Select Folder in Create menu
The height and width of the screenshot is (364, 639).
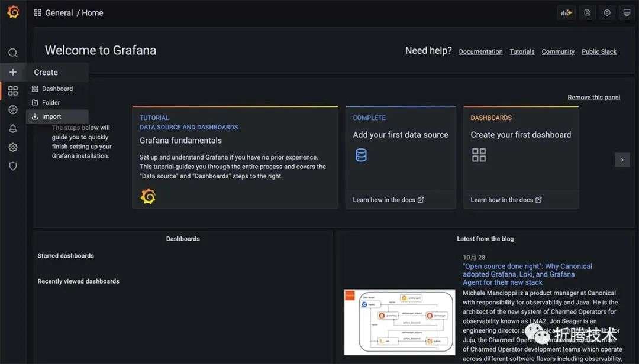coord(57,103)
